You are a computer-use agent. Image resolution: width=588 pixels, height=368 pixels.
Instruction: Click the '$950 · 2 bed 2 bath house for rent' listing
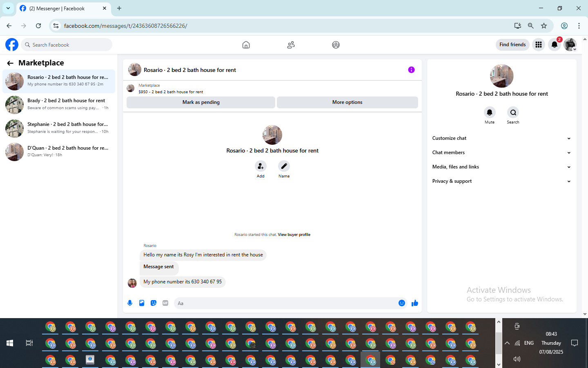(171, 92)
